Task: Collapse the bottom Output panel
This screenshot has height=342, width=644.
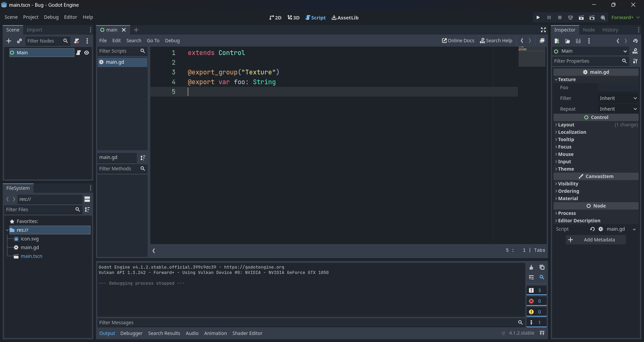Action: click(542, 333)
